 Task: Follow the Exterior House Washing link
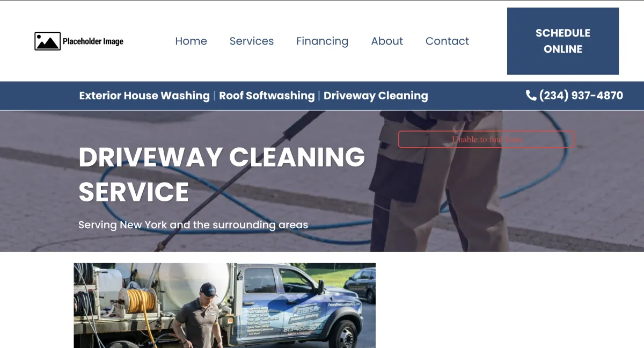click(144, 96)
